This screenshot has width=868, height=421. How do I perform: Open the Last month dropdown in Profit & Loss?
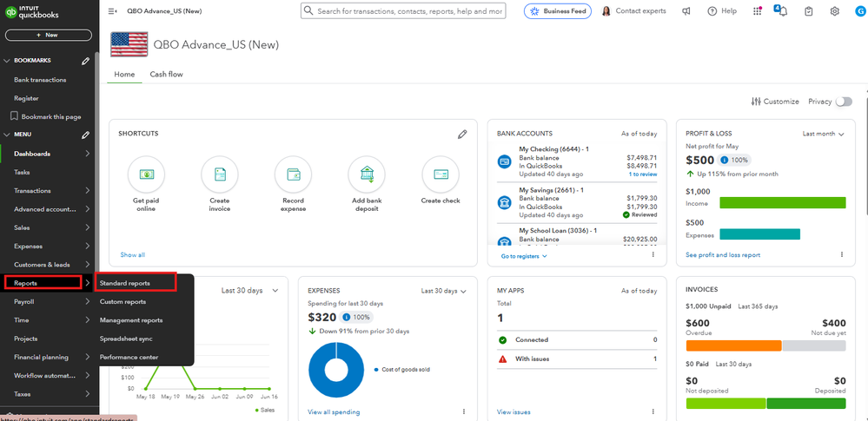click(x=823, y=134)
